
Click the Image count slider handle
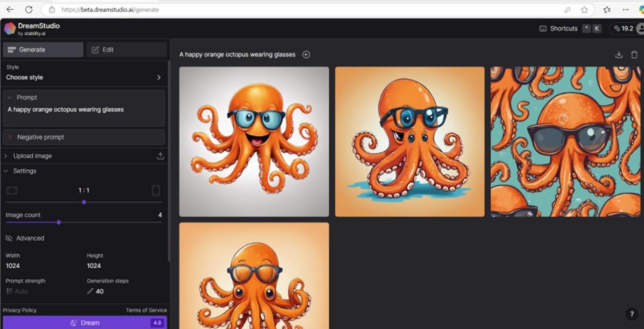[58, 222]
